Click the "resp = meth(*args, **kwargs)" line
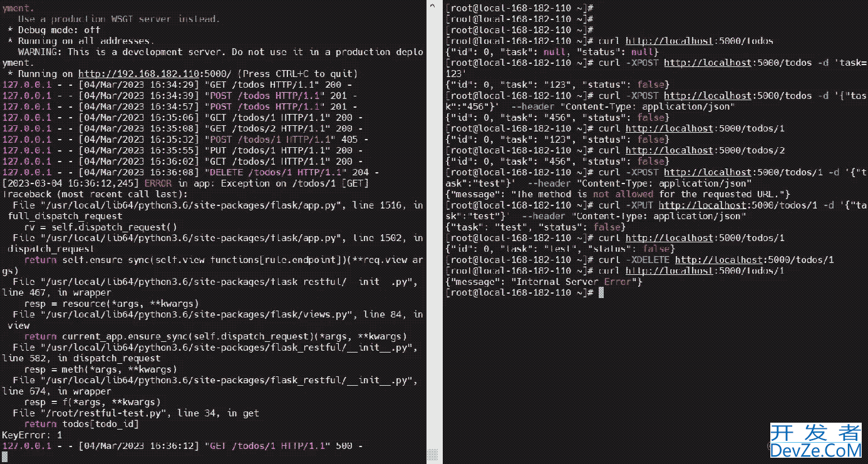This screenshot has height=464, width=868. tap(101, 369)
